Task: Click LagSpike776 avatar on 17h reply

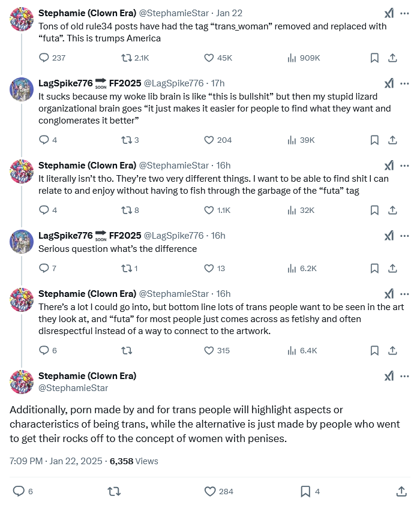Action: click(22, 89)
